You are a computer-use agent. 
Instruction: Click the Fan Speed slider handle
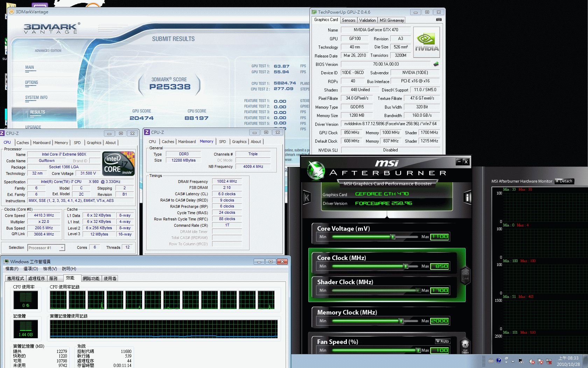418,350
